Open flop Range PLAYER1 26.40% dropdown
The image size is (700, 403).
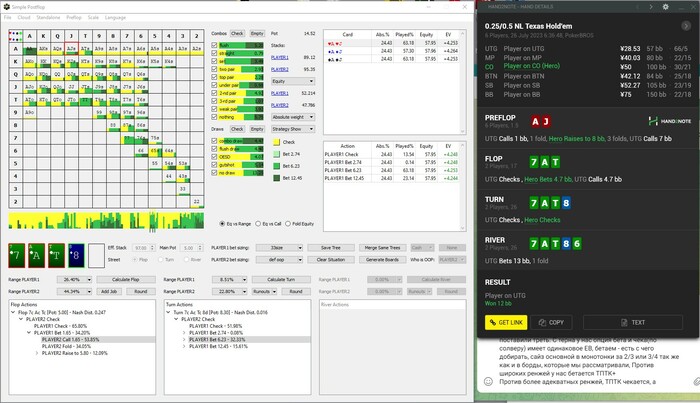point(74,279)
